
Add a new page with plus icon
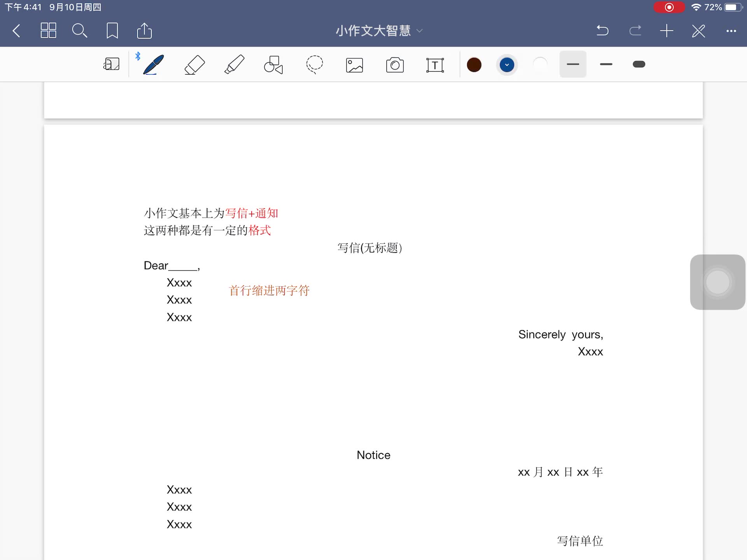pyautogui.click(x=667, y=31)
